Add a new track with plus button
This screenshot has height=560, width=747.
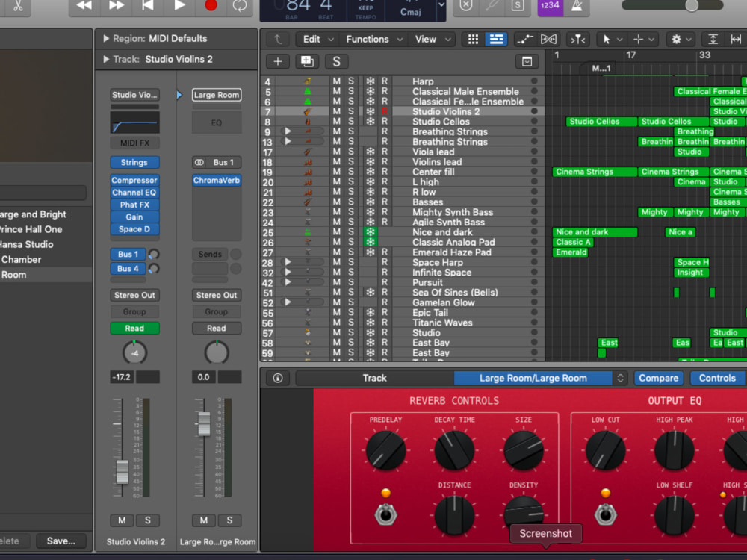click(x=278, y=61)
